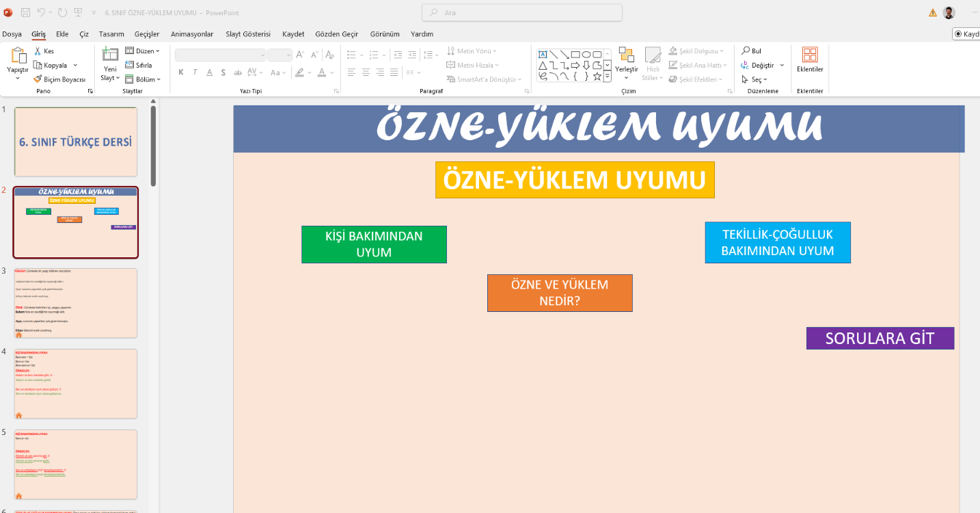The height and width of the screenshot is (513, 980).
Task: Select the left brace shape
Action: [x=575, y=77]
